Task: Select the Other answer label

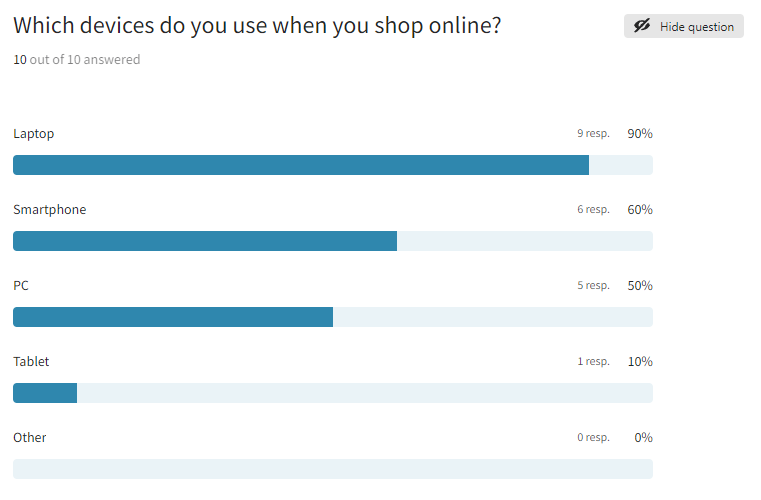Action: click(30, 438)
